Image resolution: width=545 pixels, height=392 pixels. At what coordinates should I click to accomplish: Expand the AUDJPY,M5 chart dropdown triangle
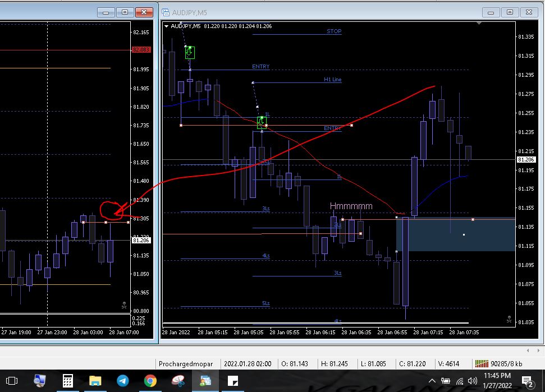[x=167, y=26]
